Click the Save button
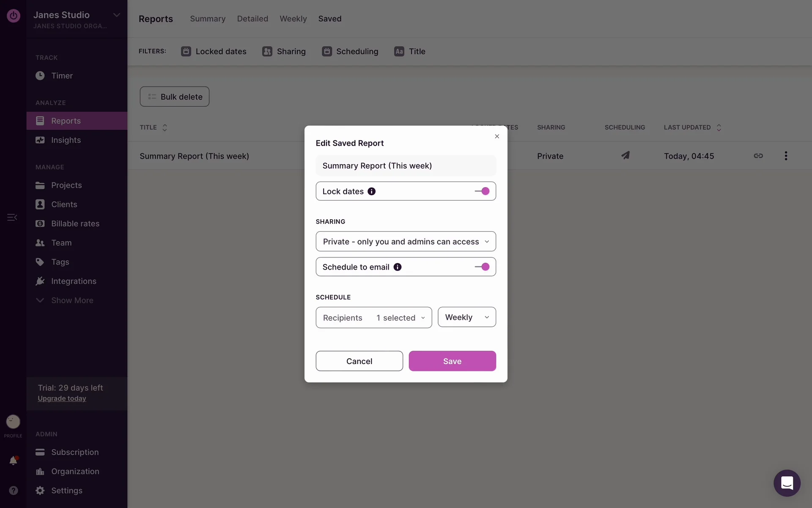Screen dimensions: 812x508 (452, 361)
